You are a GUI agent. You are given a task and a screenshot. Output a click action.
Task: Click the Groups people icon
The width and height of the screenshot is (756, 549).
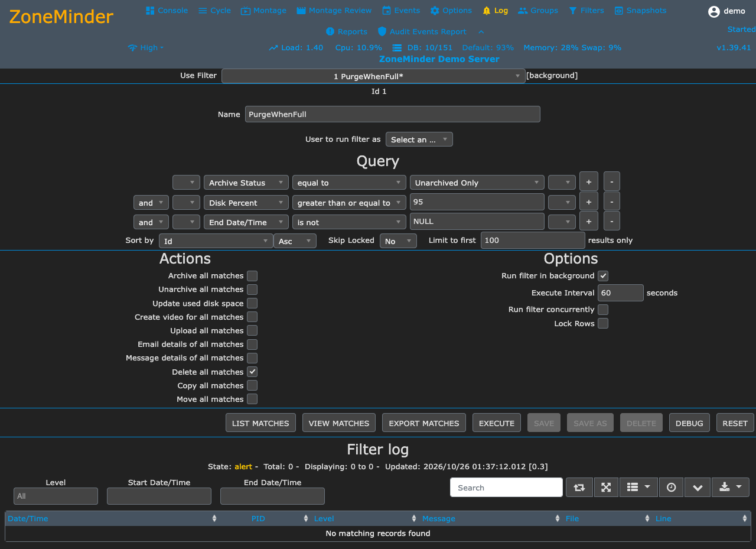tap(523, 11)
